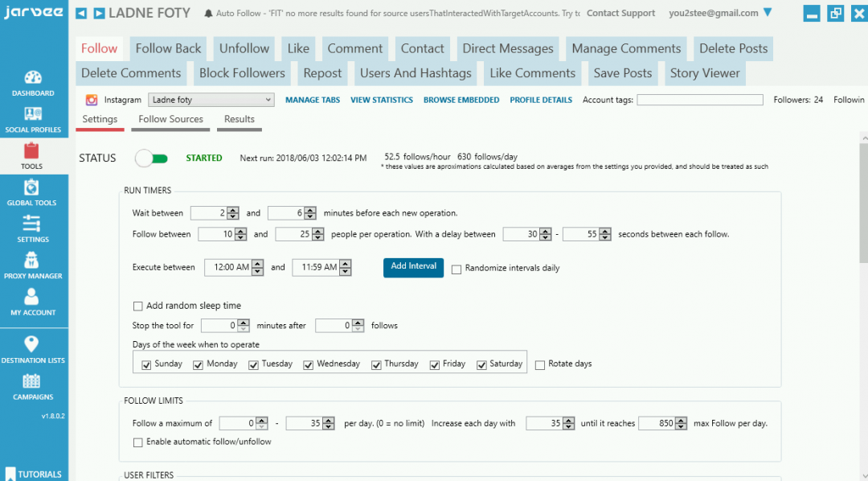Click the Account tags input field
The height and width of the screenshot is (481, 868).
[699, 100]
